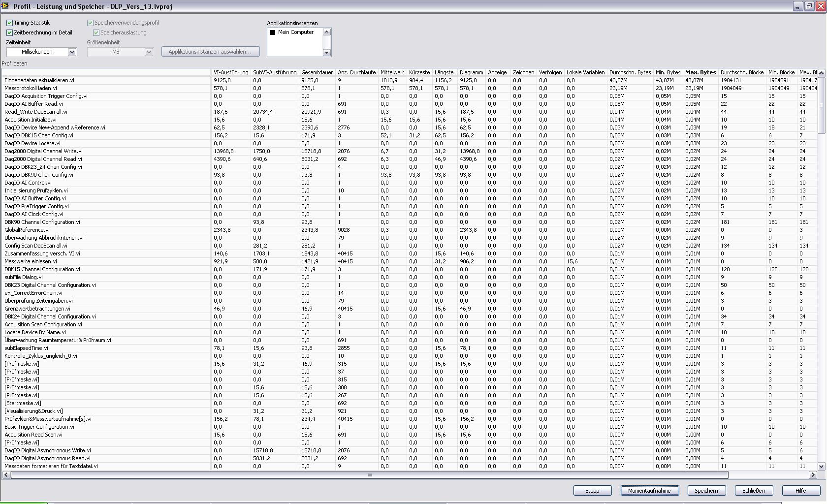Click the up arrow of the Applikationsinstanzen list
The height and width of the screenshot is (504, 827).
(x=326, y=32)
